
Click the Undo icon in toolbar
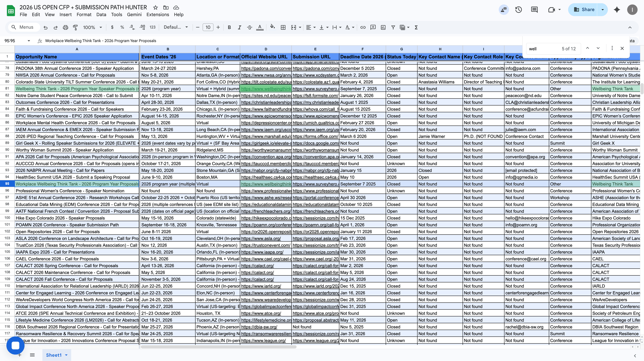45,28
